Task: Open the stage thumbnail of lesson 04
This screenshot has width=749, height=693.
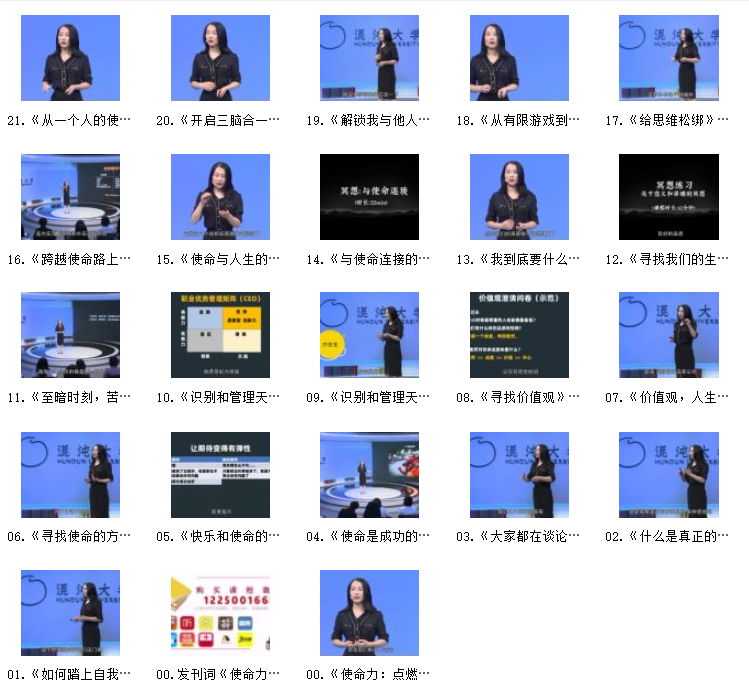Action: [369, 475]
